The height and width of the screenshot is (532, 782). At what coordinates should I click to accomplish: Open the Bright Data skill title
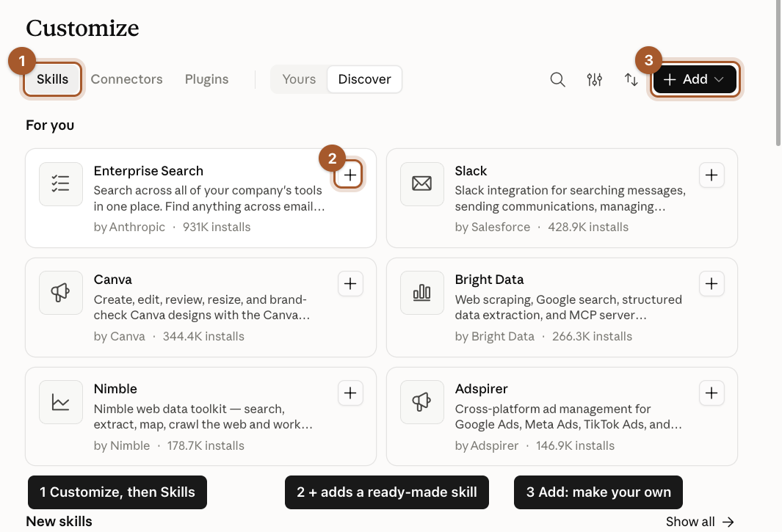click(x=489, y=280)
